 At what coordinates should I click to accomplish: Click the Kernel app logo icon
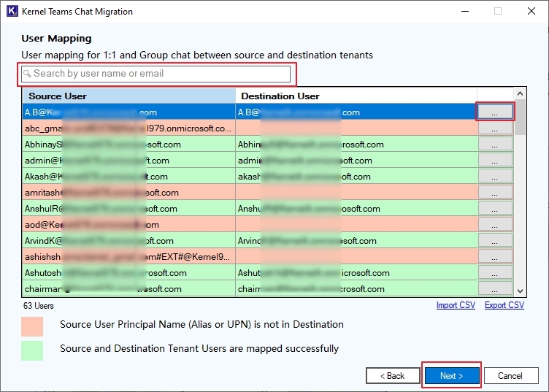[12, 11]
